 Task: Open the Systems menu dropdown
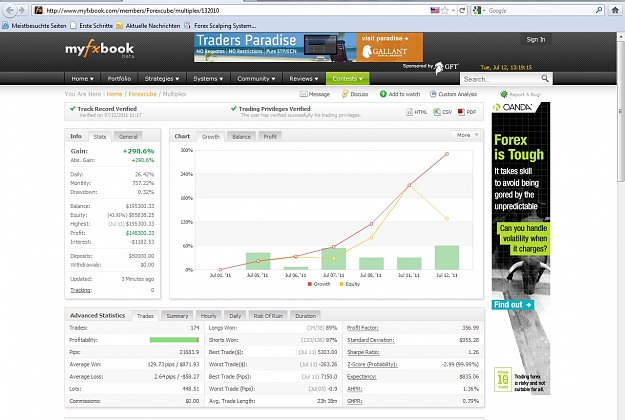[x=208, y=79]
